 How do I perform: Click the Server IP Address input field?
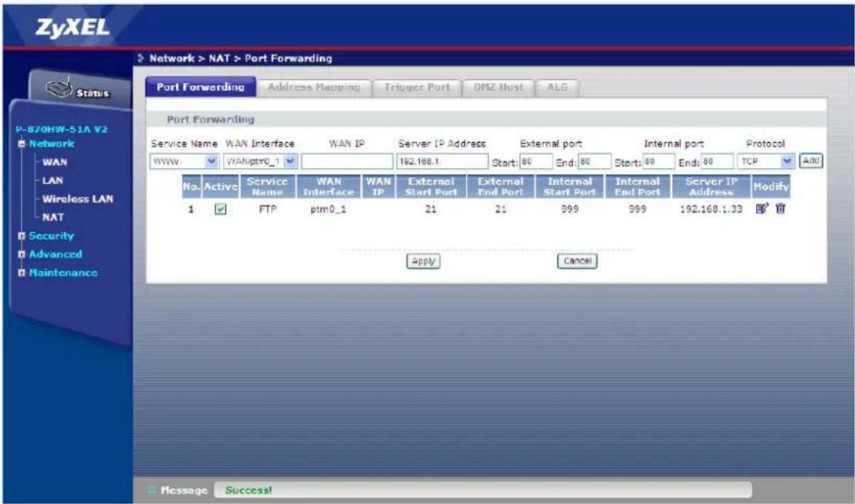[442, 162]
